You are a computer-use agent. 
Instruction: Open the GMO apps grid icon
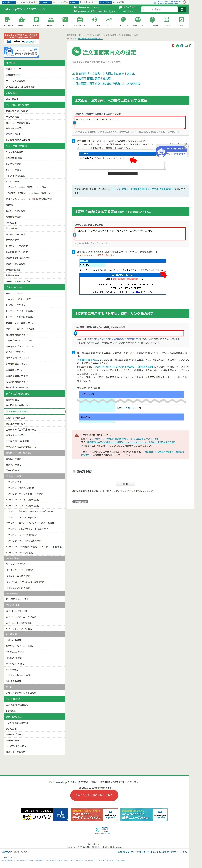point(154,2)
